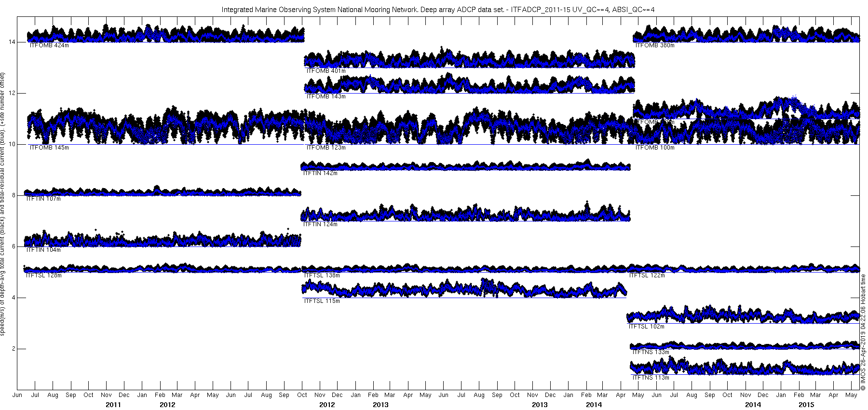Click the IMOS copyright timestamp text
This screenshot has width=868, height=410.
pyautogui.click(x=863, y=332)
